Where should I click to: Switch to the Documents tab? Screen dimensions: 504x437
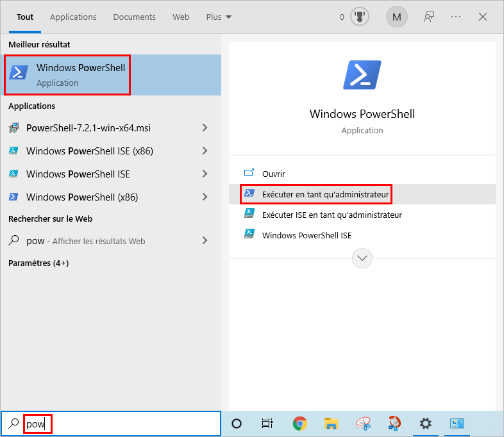[x=135, y=17]
